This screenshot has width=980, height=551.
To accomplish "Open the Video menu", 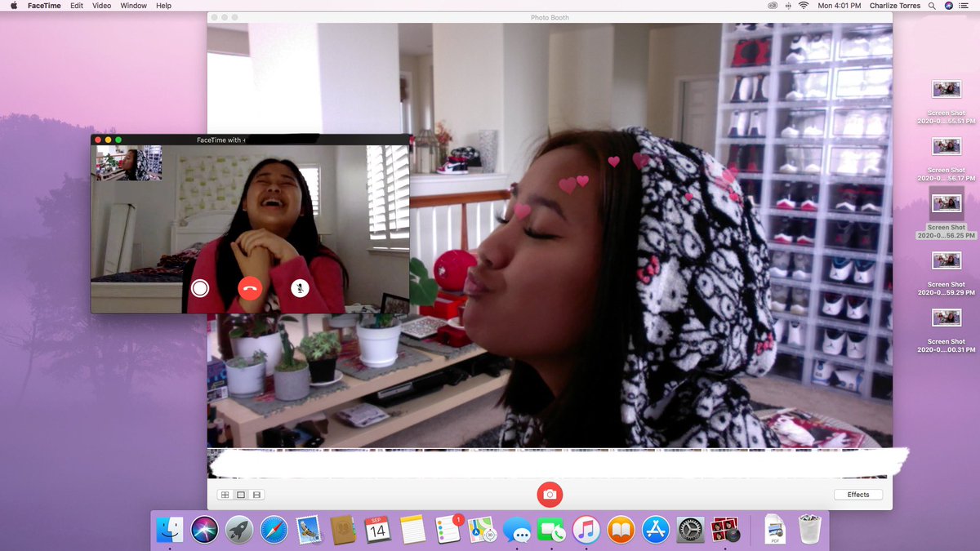I will pyautogui.click(x=102, y=6).
